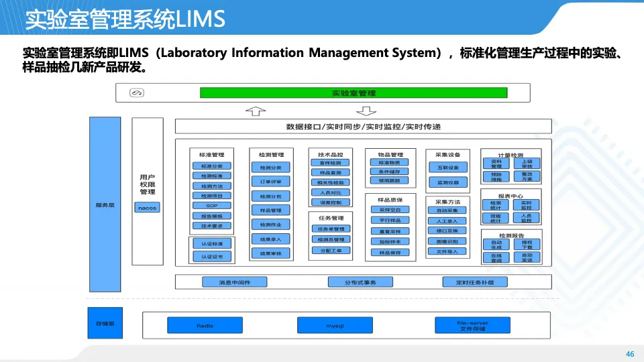Click the 互联设备 box
The width and height of the screenshot is (644, 362).
448,168
